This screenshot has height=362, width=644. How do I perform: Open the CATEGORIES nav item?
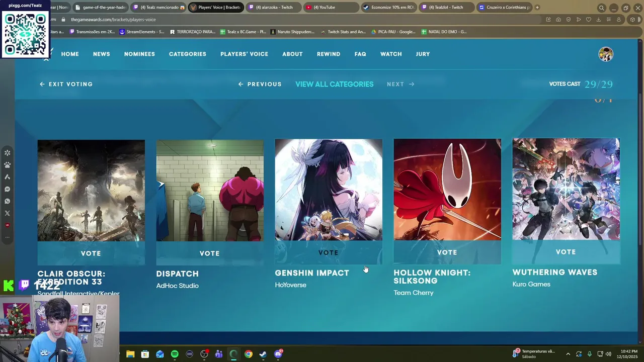pos(188,54)
